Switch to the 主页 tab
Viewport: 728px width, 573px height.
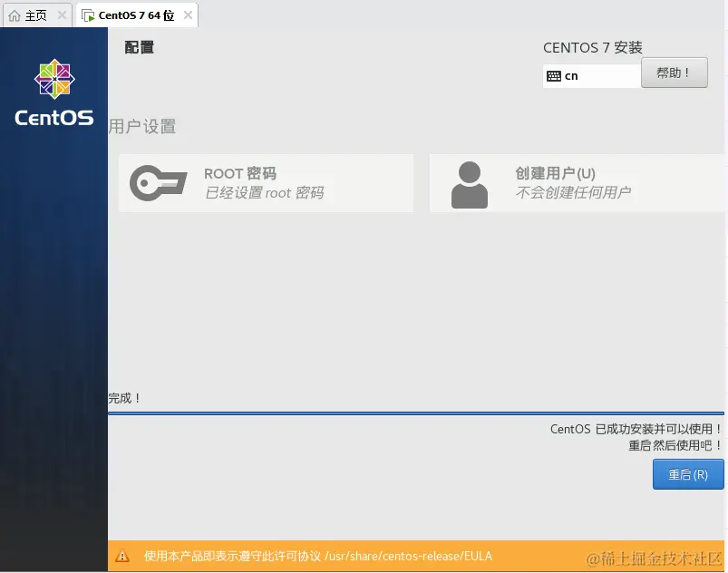(x=37, y=15)
